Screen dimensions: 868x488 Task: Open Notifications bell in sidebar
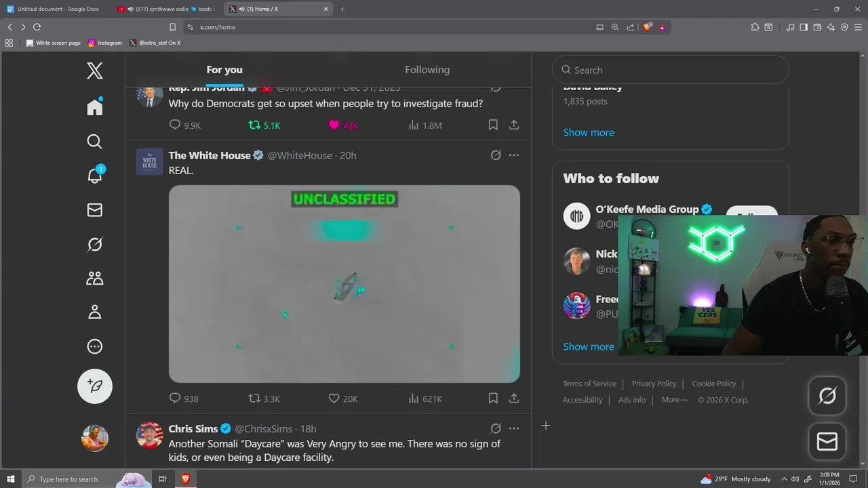95,175
